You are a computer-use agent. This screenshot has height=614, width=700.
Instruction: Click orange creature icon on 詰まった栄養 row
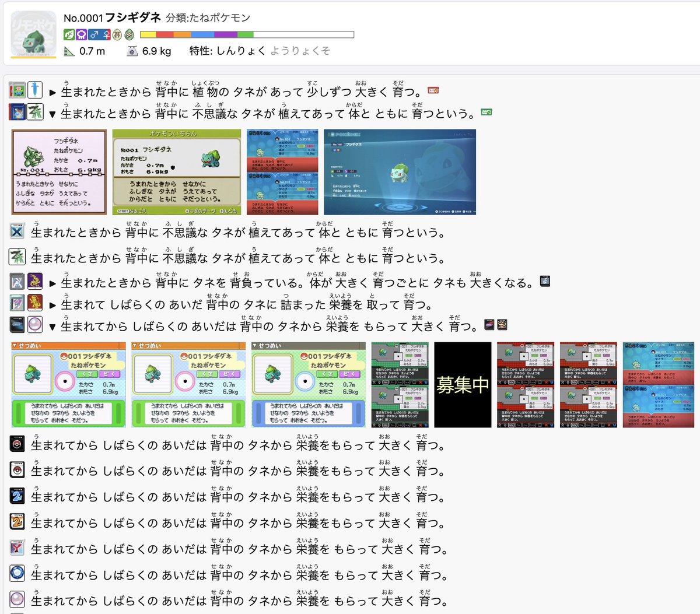[35, 303]
